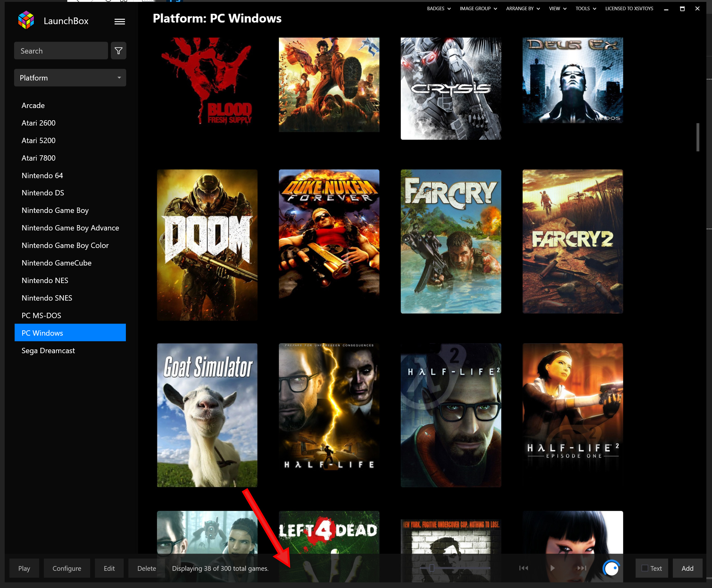
Task: Expand the Image Group menu
Action: point(478,8)
